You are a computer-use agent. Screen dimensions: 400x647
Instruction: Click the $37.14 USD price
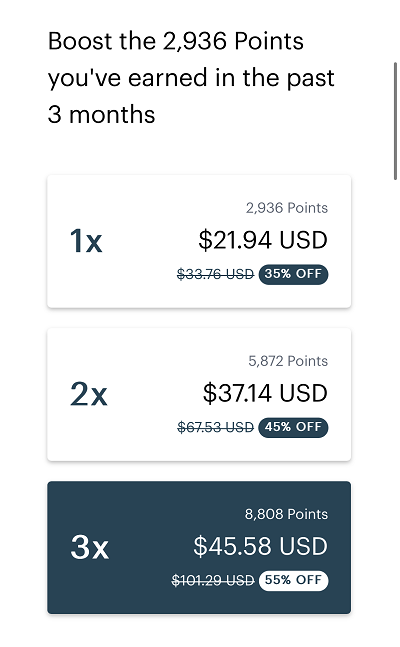coord(265,393)
